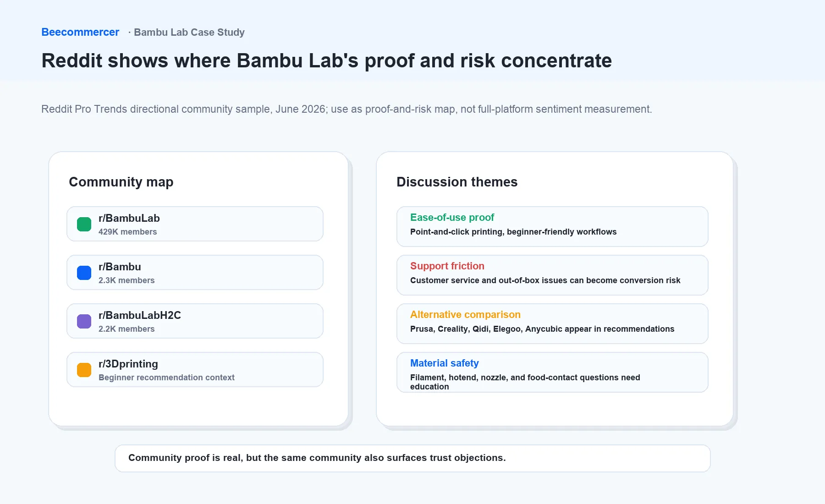Select the Community map panel title
825x504 pixels.
click(x=121, y=182)
